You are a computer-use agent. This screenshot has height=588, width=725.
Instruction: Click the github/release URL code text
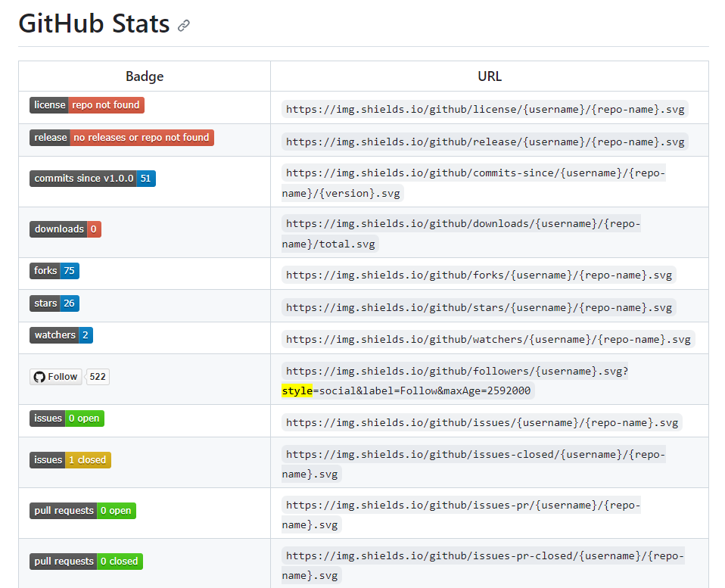tap(485, 142)
